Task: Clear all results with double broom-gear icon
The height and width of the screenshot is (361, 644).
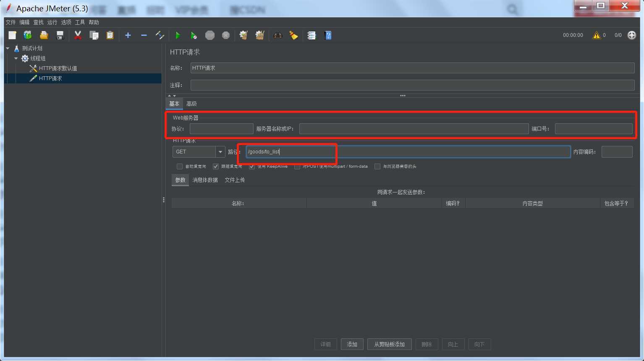Action: click(260, 35)
